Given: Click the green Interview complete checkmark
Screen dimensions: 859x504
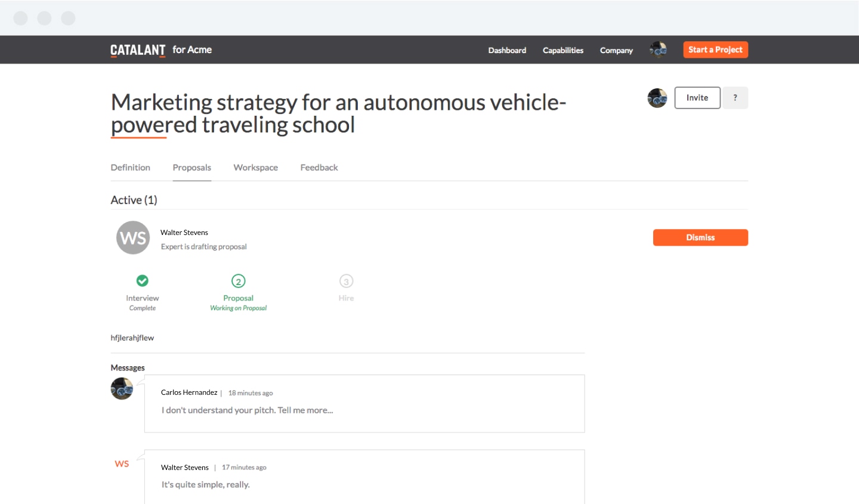Looking at the screenshot, I should coord(143,280).
